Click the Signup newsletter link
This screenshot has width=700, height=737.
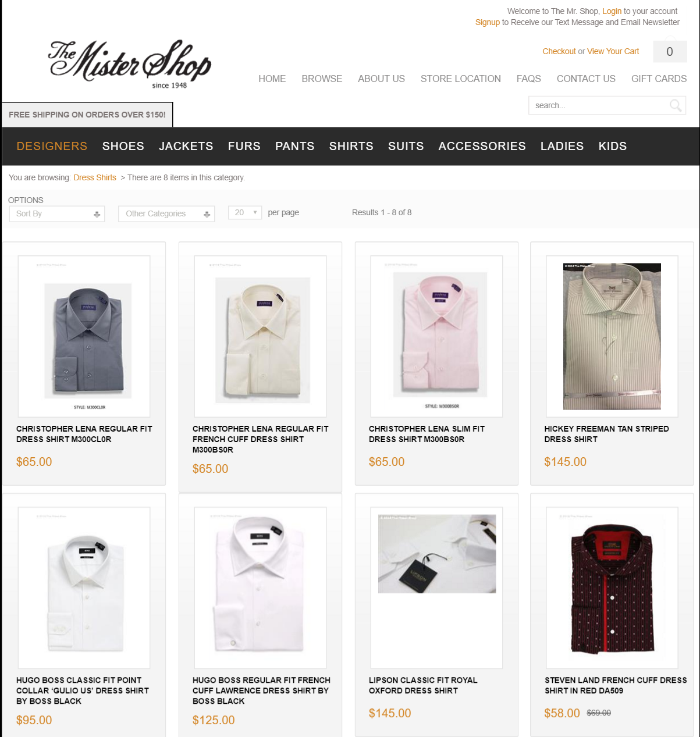(488, 22)
